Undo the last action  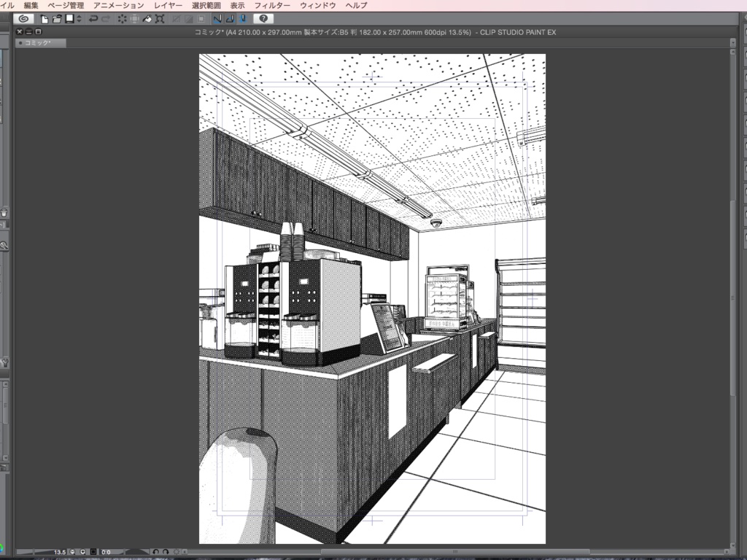[93, 19]
